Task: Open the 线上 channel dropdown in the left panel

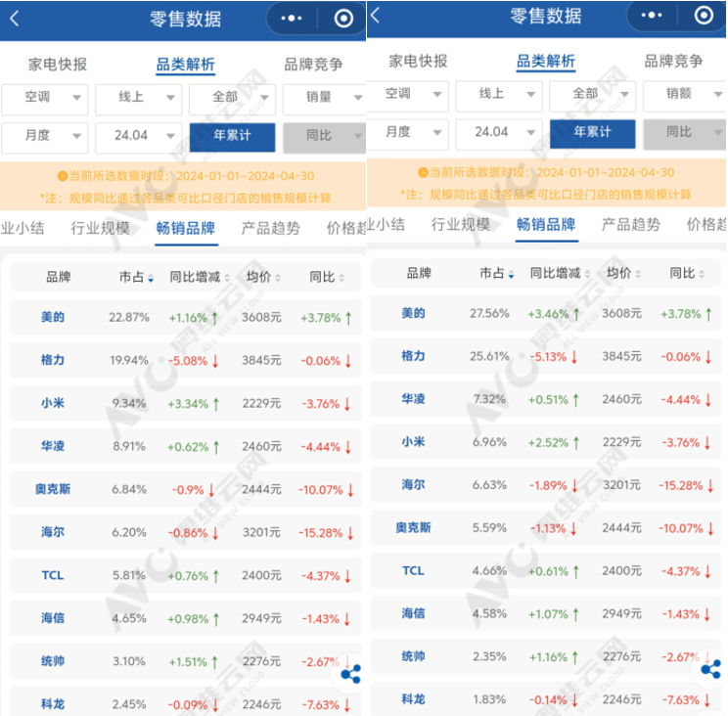Action: tap(138, 98)
